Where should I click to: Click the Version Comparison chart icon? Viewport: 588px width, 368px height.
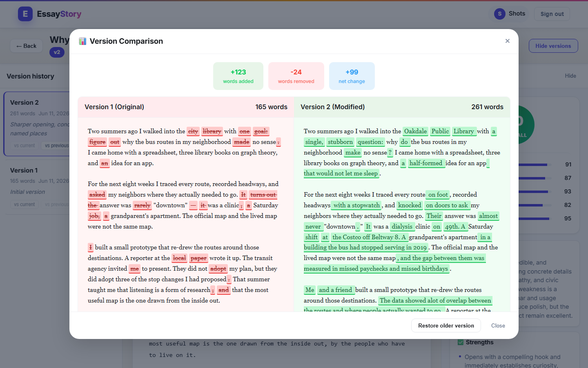(82, 41)
